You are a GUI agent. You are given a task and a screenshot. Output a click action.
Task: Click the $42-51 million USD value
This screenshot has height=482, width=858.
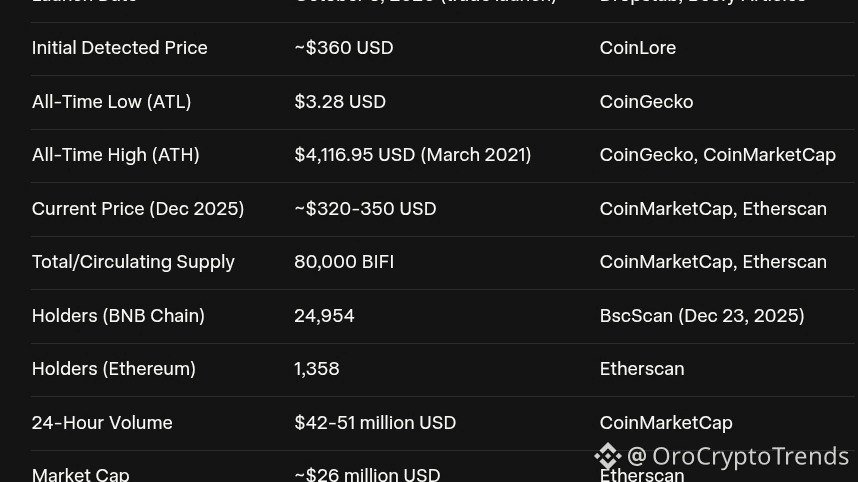coord(374,423)
